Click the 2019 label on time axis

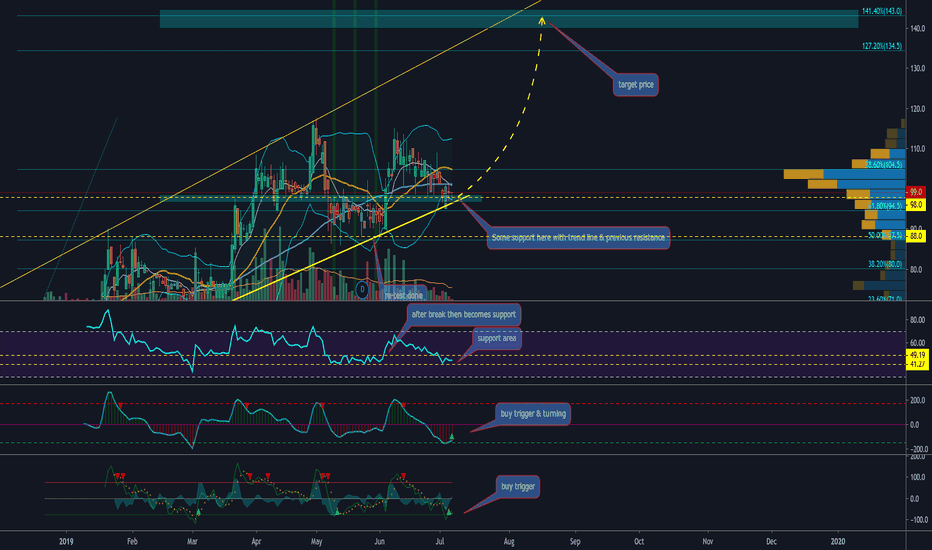click(66, 542)
